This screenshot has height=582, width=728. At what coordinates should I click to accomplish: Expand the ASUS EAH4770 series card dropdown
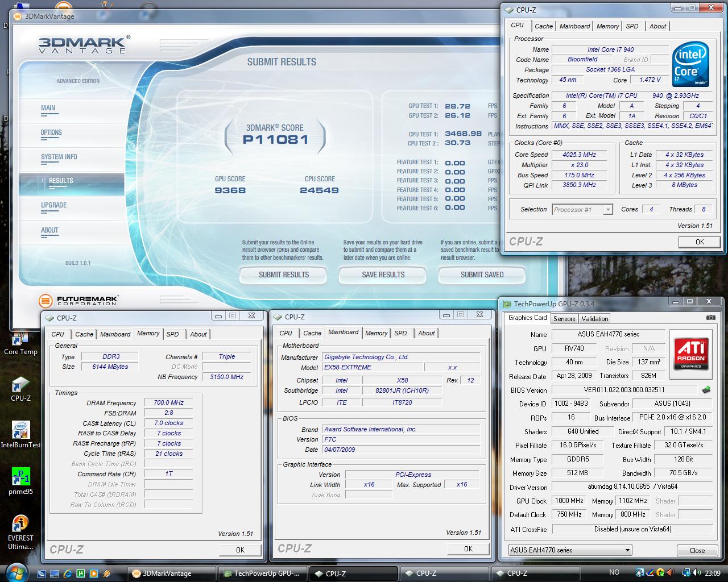570,550
